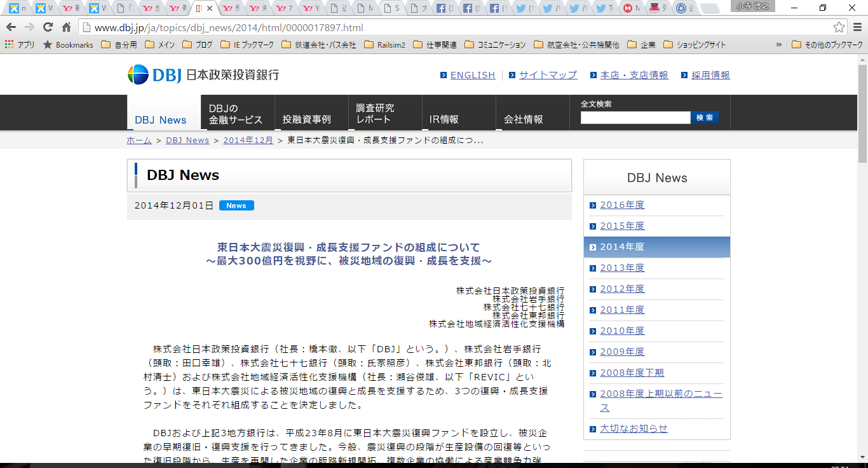Open the 企業 bookmark folder

[641, 45]
